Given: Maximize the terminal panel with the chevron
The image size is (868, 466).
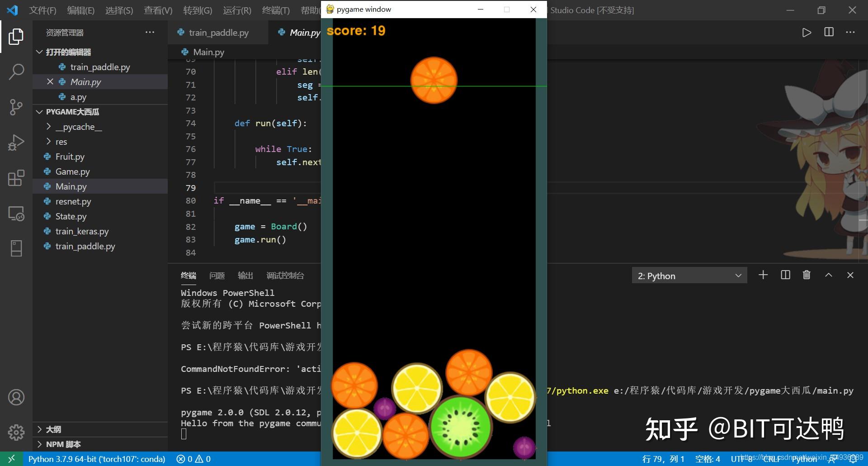Looking at the screenshot, I should [x=829, y=275].
